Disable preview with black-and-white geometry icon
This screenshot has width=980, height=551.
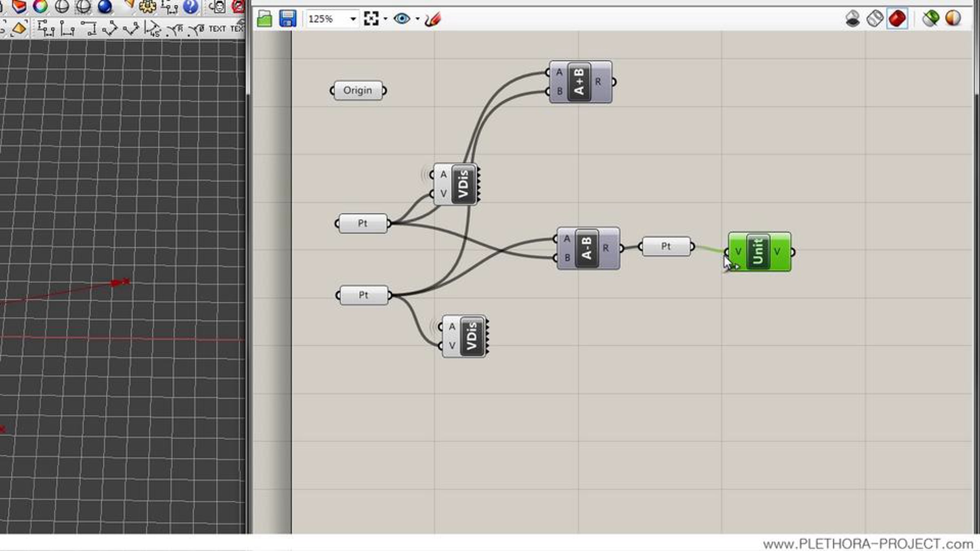tap(853, 19)
